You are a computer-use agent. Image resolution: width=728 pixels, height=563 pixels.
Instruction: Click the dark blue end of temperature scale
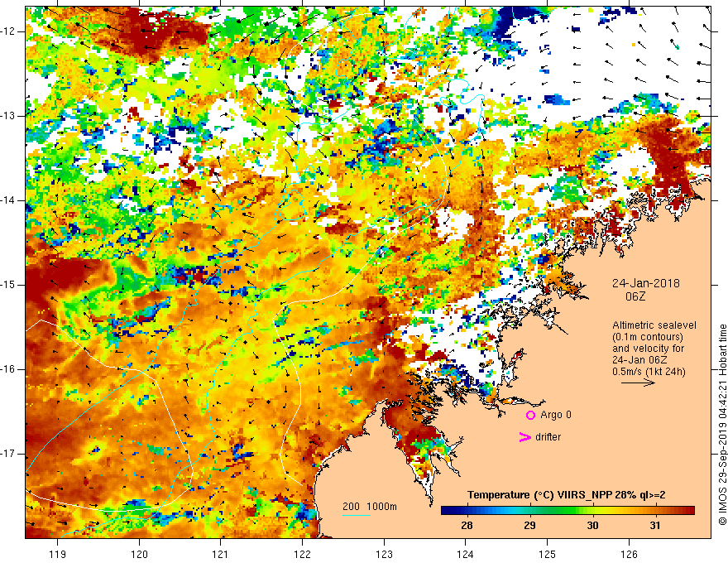(447, 511)
